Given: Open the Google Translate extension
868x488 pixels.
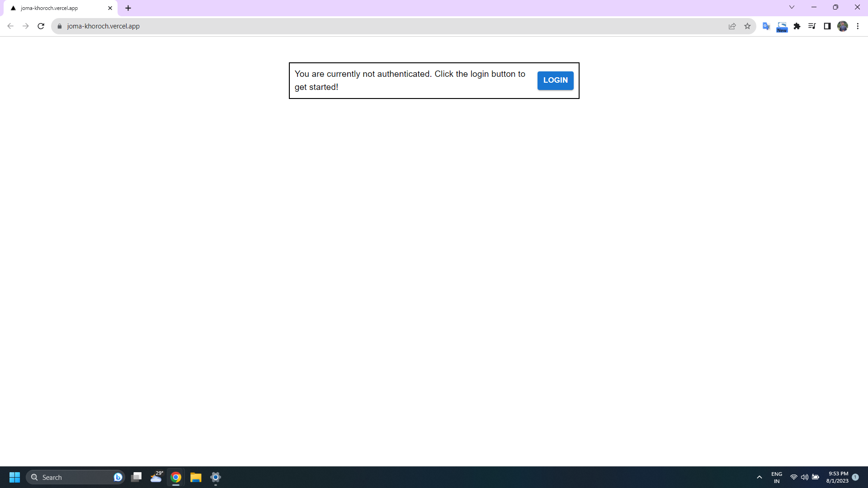Looking at the screenshot, I should point(766,26).
